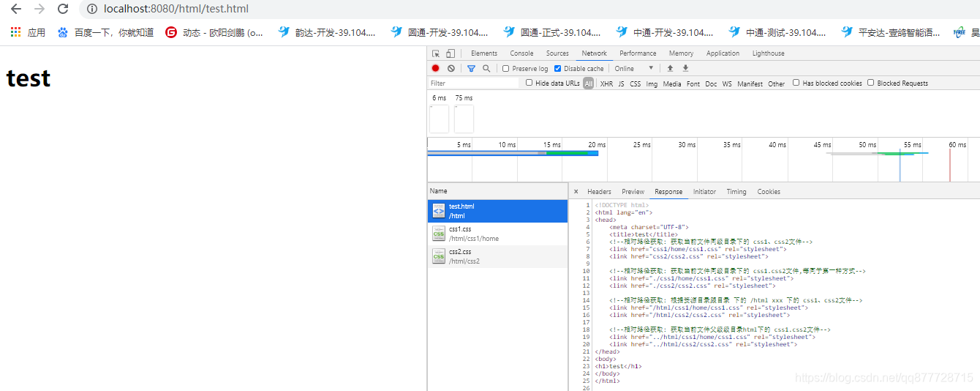This screenshot has height=391, width=980.
Task: Filter requests by WS
Action: [x=727, y=83]
